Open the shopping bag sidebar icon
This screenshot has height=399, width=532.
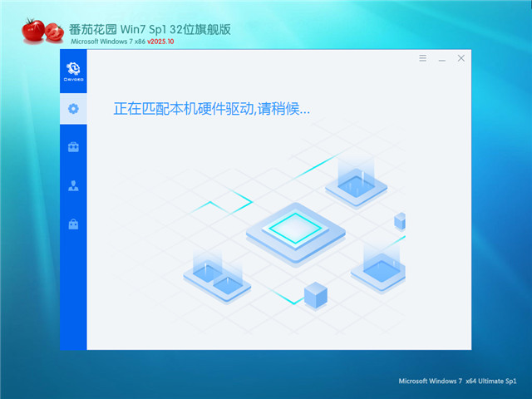(x=73, y=224)
